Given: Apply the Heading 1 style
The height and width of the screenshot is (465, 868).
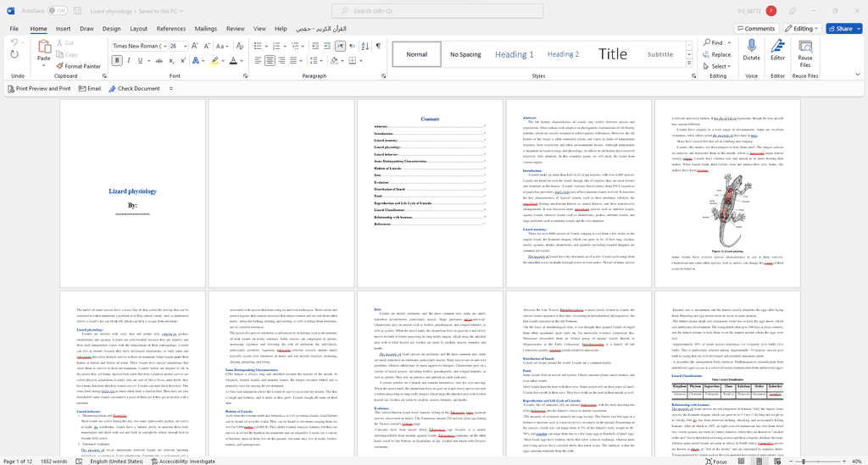Looking at the screenshot, I should click(515, 54).
